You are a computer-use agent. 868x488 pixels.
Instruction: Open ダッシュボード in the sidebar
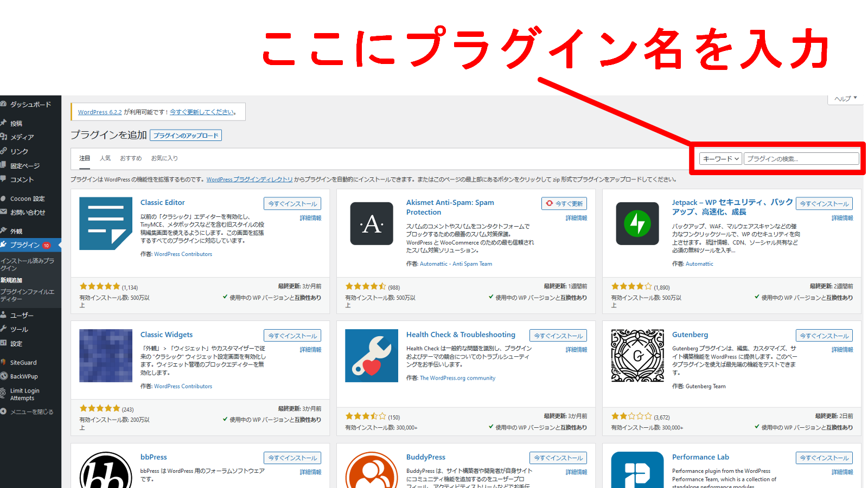point(30,104)
